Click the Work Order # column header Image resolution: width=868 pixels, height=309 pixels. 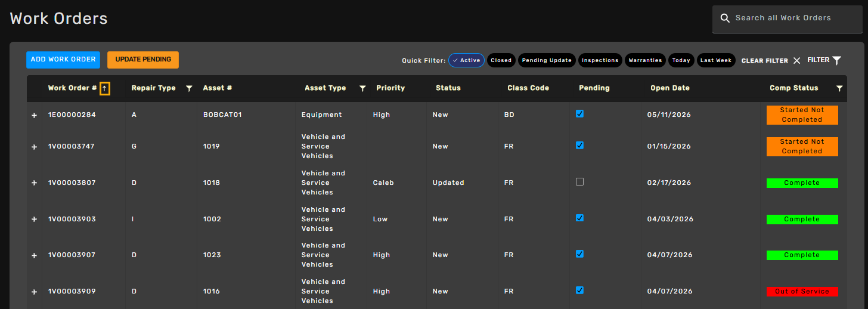[x=73, y=88]
